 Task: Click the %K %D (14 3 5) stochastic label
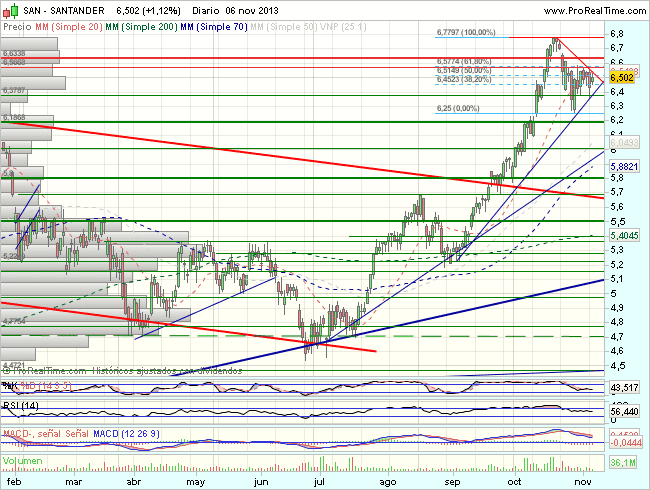[x=37, y=386]
